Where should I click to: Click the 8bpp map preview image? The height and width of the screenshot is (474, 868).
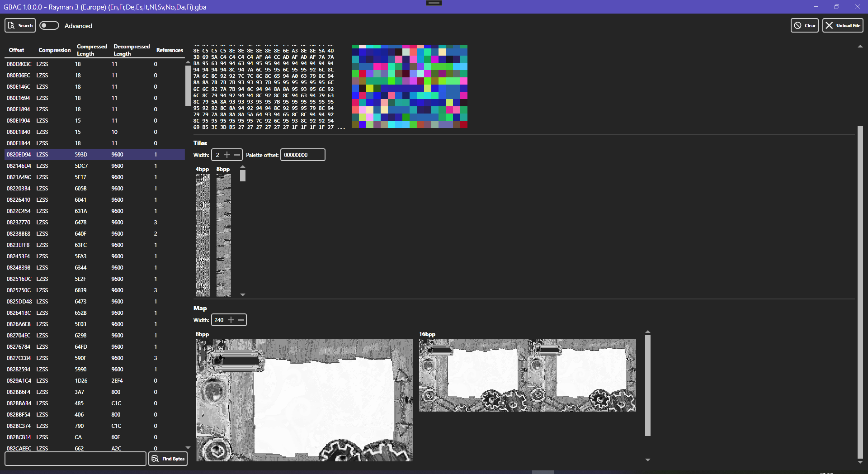(304, 400)
